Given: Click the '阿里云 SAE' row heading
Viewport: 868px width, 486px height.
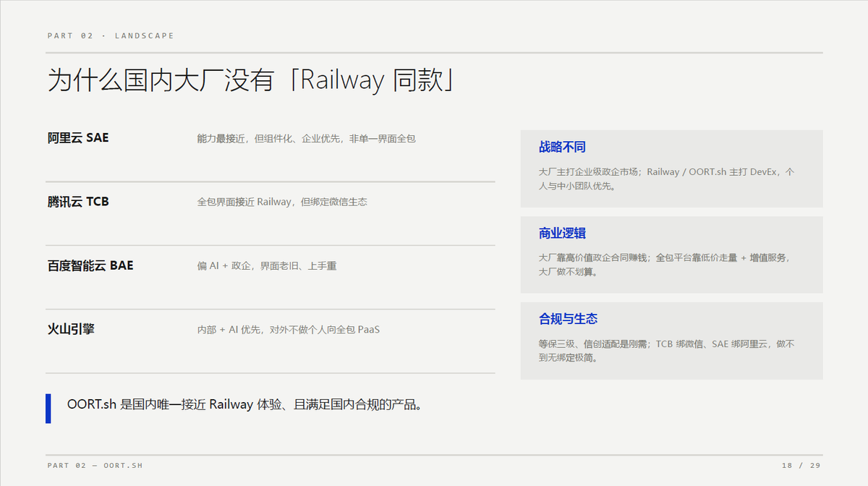Looking at the screenshot, I should click(x=78, y=137).
